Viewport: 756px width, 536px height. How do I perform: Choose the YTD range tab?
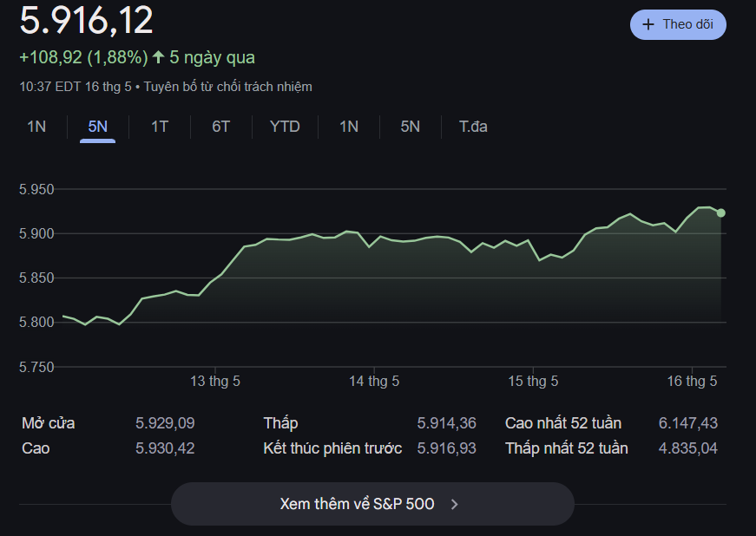point(285,127)
